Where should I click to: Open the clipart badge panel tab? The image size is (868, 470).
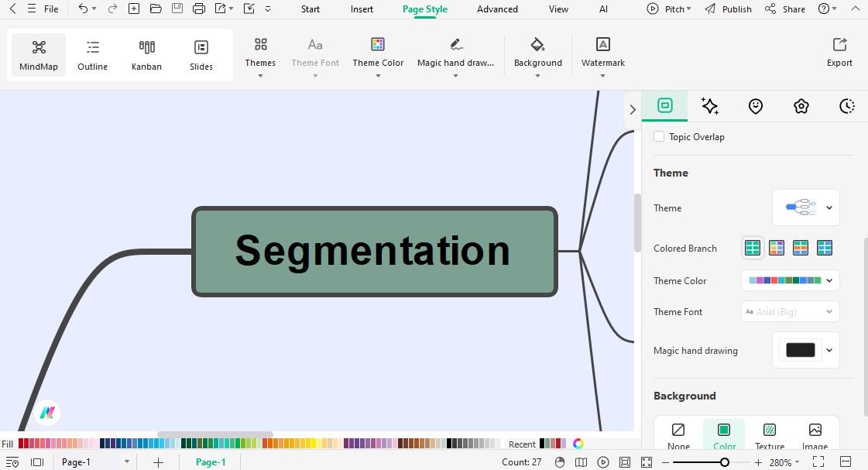tap(801, 106)
